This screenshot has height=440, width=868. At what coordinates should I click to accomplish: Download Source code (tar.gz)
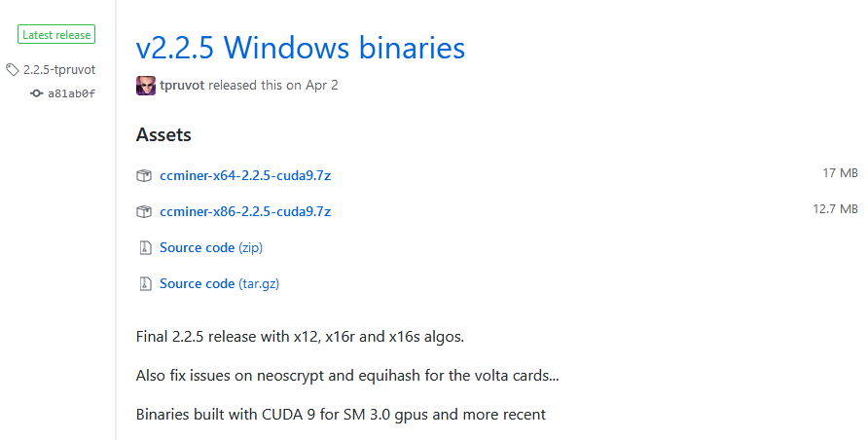(x=219, y=284)
